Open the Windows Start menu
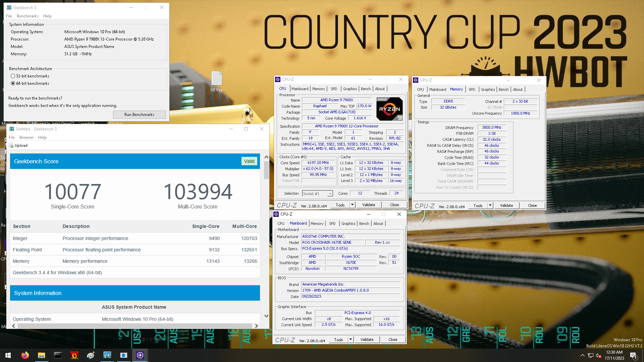644x362 pixels. pyautogui.click(x=8, y=355)
